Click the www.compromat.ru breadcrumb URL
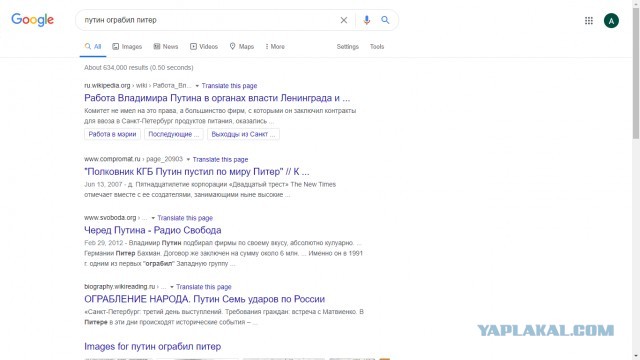Image resolution: width=640 pixels, height=360 pixels. click(133, 159)
